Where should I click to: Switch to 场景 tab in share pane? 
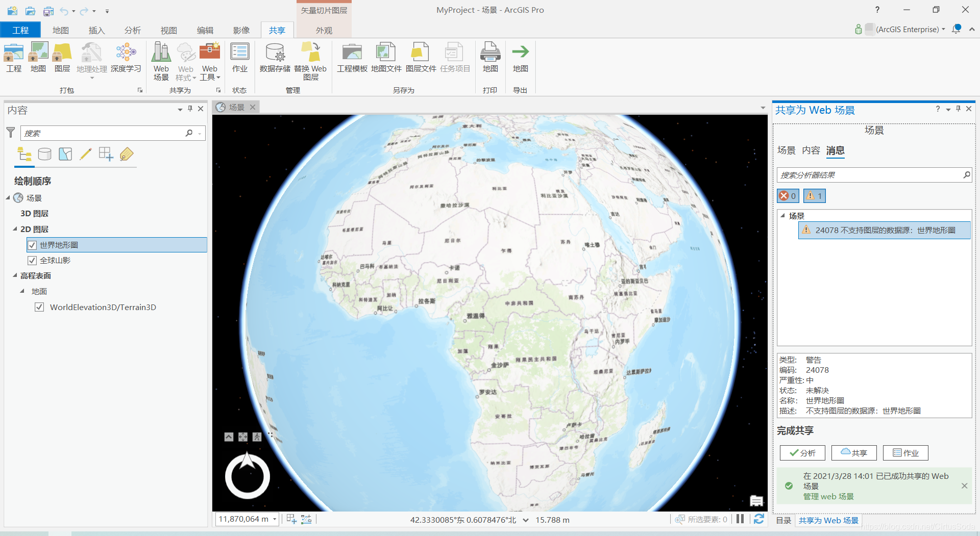pos(787,150)
